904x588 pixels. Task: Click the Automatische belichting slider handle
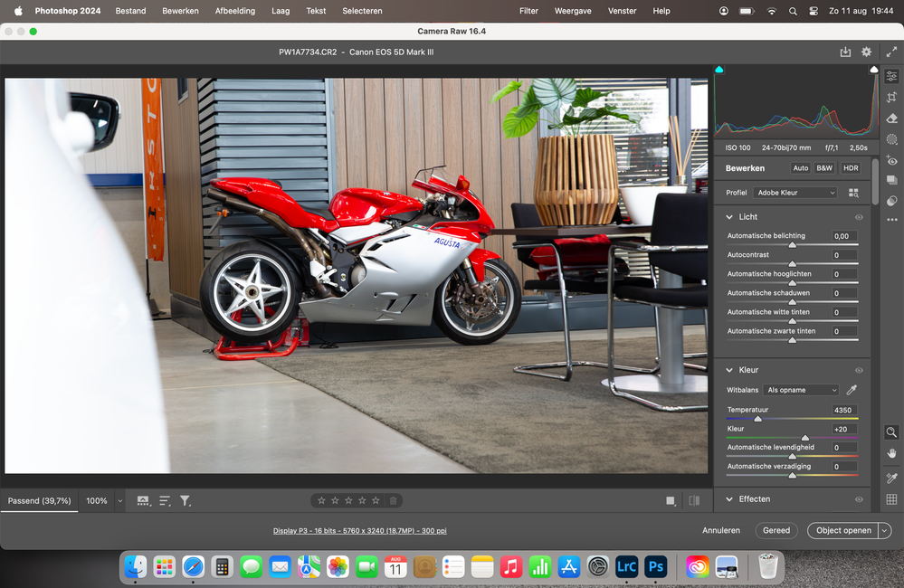[x=792, y=245]
